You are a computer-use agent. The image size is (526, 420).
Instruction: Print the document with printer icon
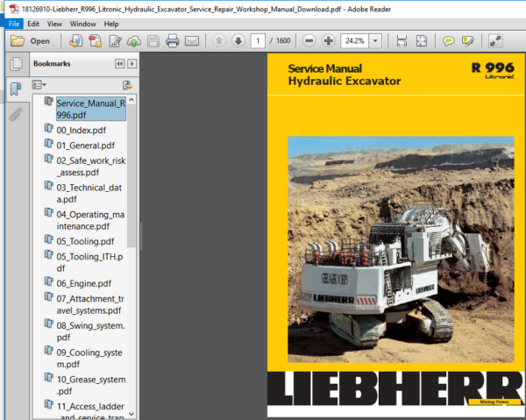(173, 41)
